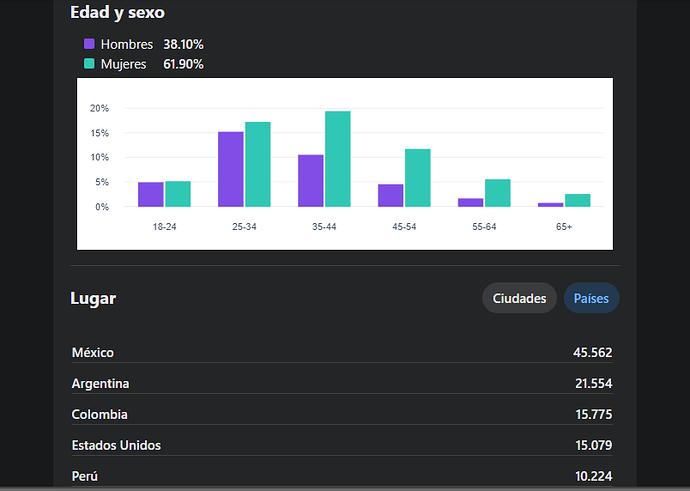Click the teal Mujeres bar for 35-44
Viewport: 690px width, 491px height.
(338, 159)
